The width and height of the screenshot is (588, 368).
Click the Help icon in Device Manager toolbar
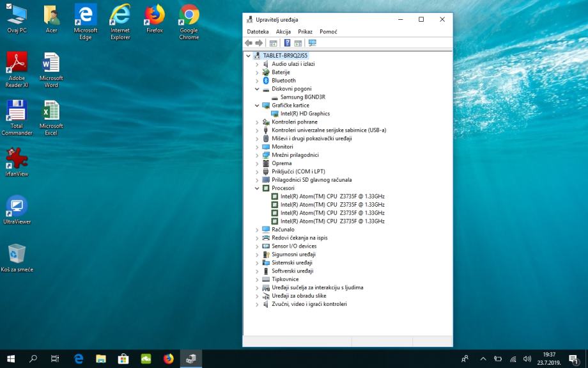[x=287, y=43]
